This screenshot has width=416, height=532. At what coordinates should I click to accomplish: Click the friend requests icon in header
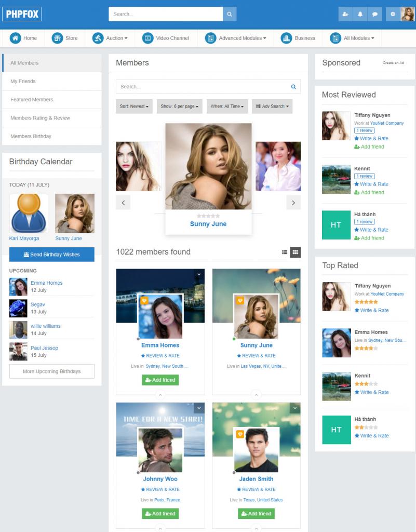click(x=345, y=15)
